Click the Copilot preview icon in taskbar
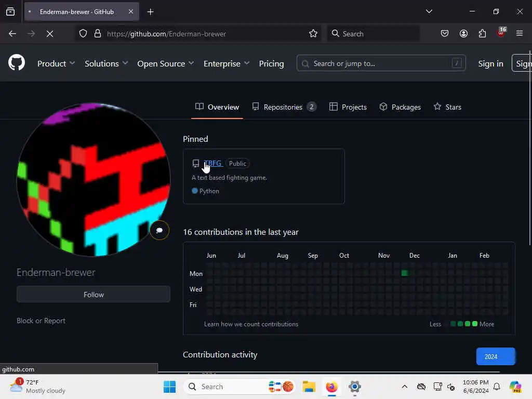 515,387
